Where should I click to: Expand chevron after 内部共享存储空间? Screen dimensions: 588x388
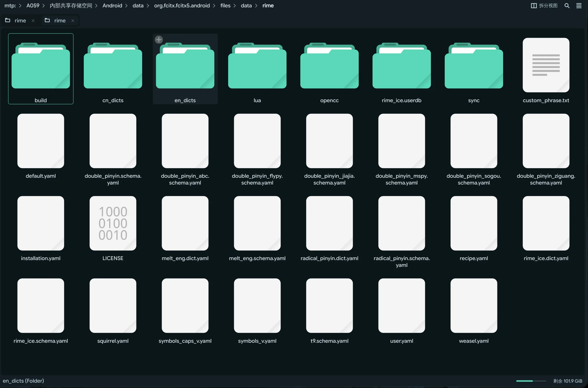tap(96, 6)
